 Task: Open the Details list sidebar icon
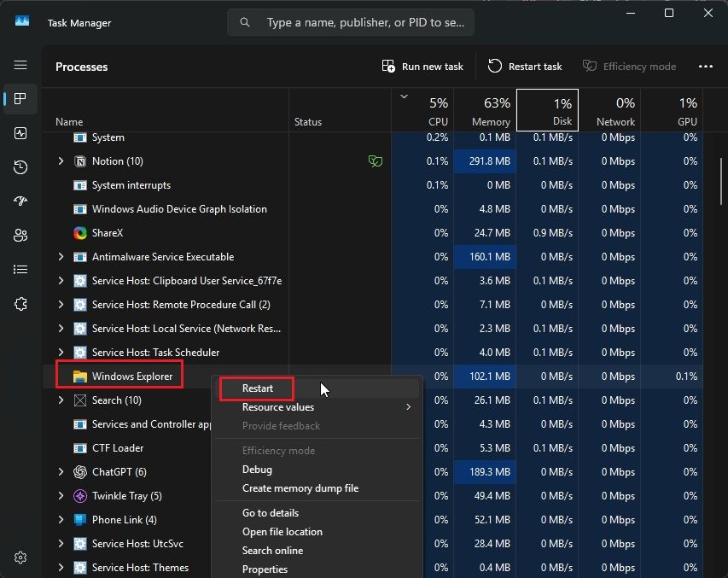20,270
